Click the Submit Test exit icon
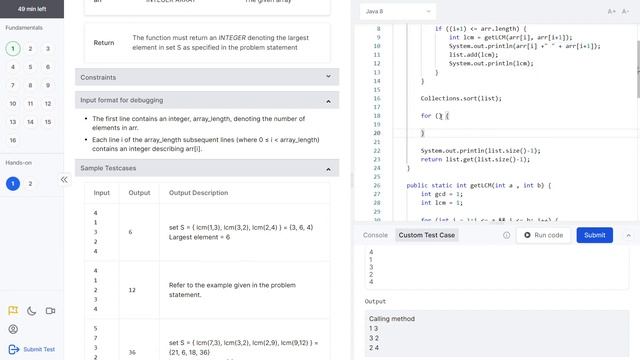 click(13, 349)
